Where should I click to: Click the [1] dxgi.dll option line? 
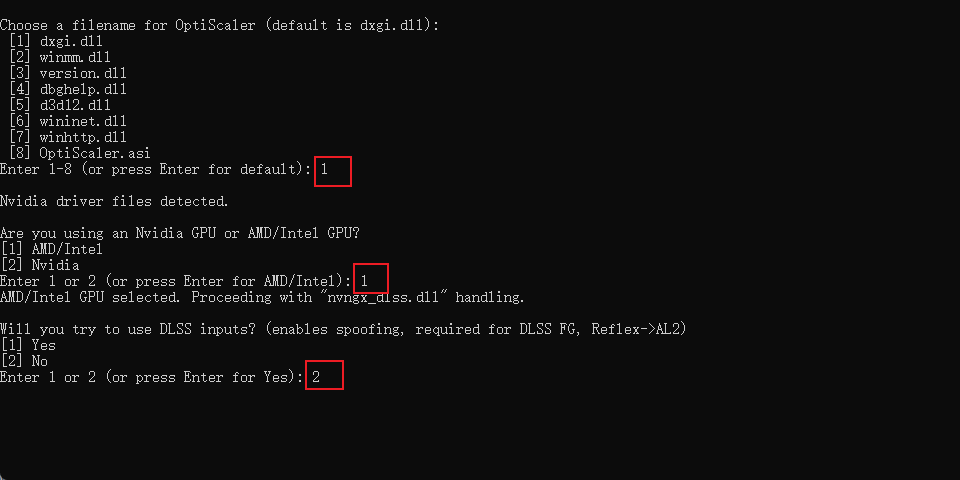(56, 42)
